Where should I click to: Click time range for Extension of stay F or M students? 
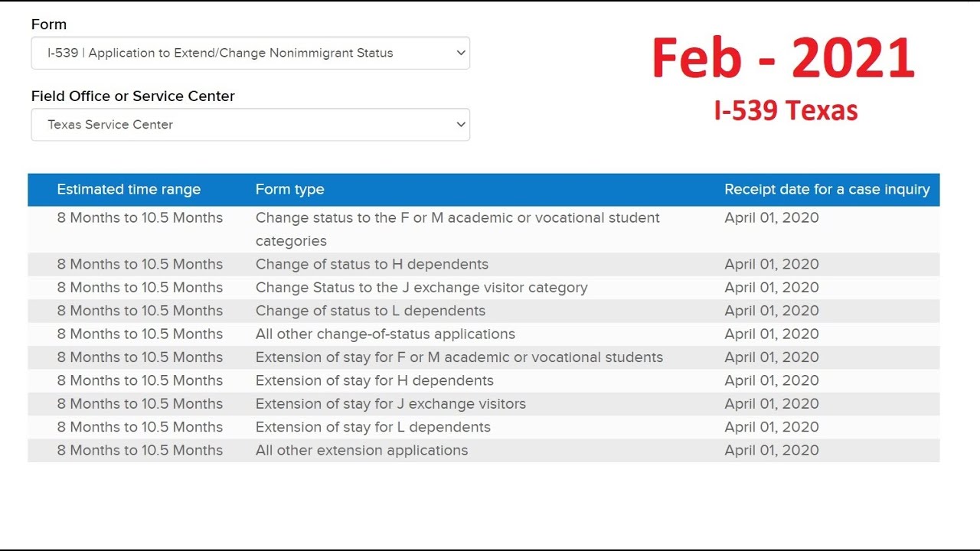point(140,357)
